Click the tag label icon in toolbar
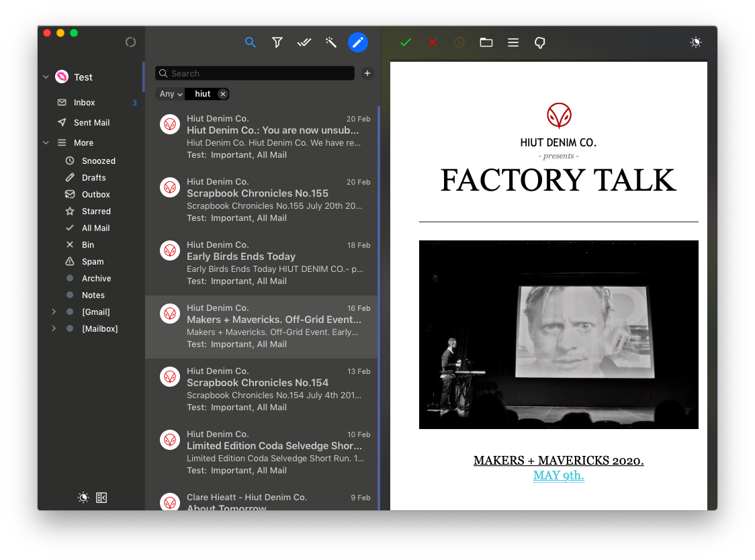 coord(540,43)
